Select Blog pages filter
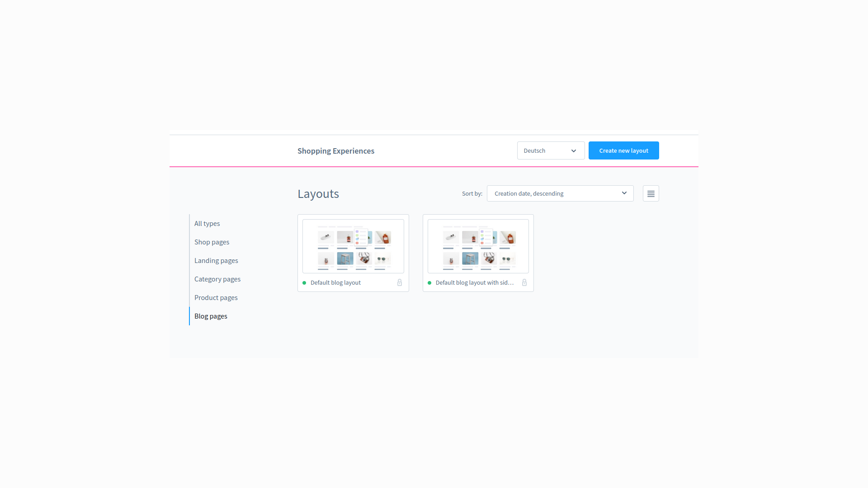Viewport: 868px width, 488px height. [x=211, y=316]
